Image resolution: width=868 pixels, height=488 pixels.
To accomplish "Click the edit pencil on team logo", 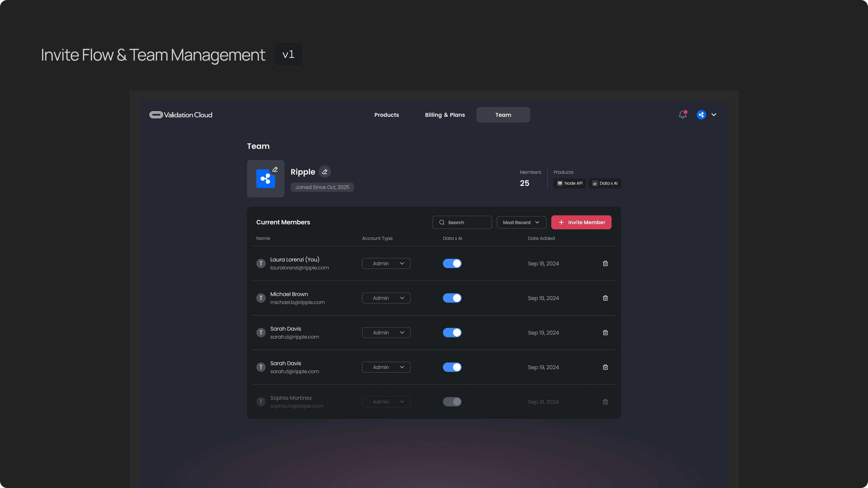I will (275, 169).
